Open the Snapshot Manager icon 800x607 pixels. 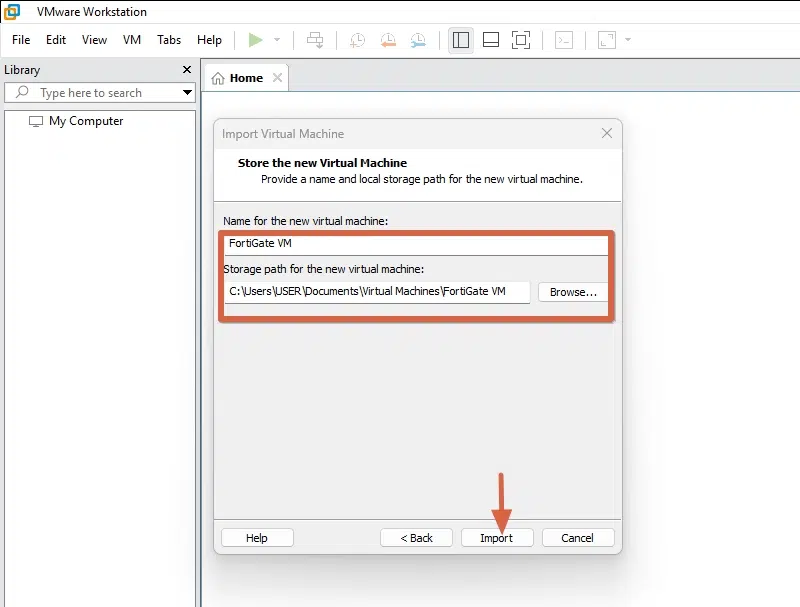[x=418, y=40]
